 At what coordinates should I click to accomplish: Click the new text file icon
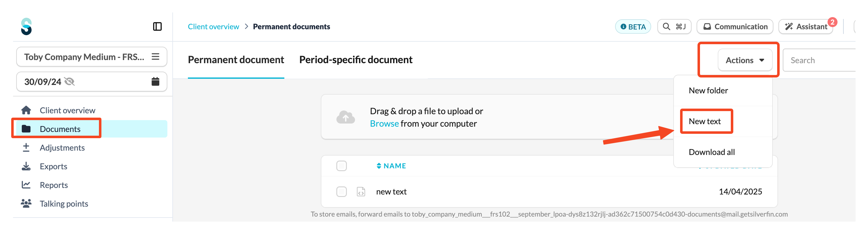point(361,191)
